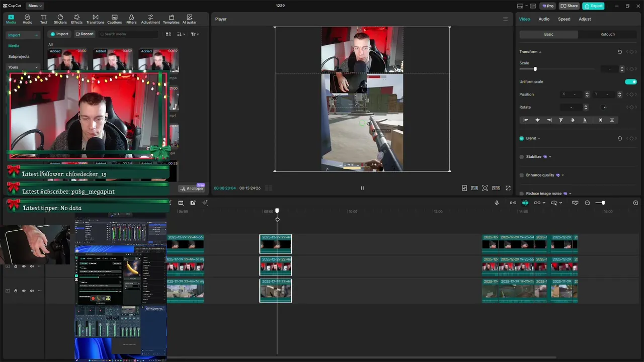Click the player Full quality icon
Viewport: 644px width, 362px height.
tap(474, 188)
